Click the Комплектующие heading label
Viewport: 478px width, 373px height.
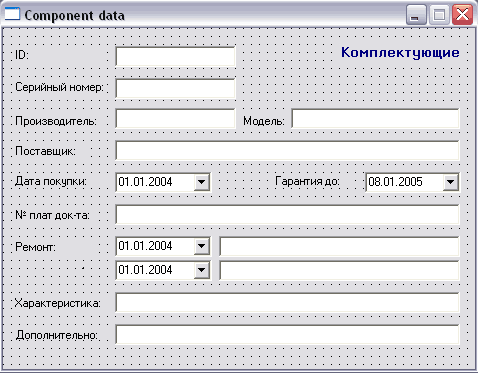point(400,53)
